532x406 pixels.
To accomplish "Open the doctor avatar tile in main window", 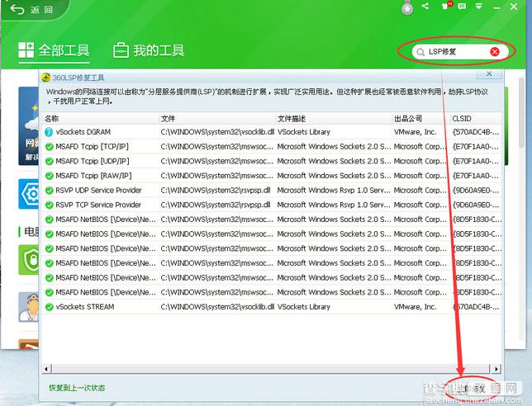I will [29, 307].
